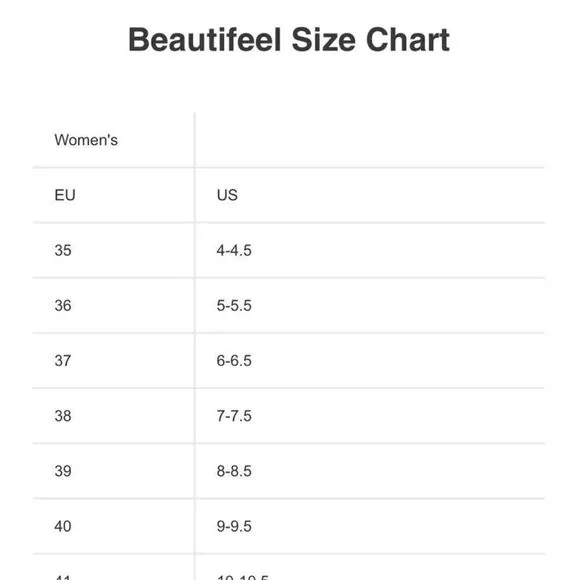Select EU size 39 cell
Screen dimensions: 580x580
[x=114, y=471]
